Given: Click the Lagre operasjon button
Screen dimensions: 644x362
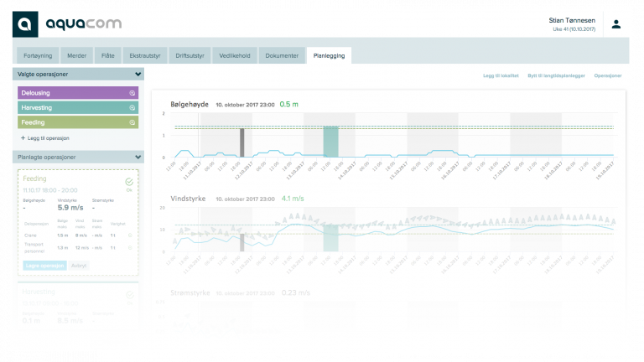Looking at the screenshot, I should coord(44,266).
